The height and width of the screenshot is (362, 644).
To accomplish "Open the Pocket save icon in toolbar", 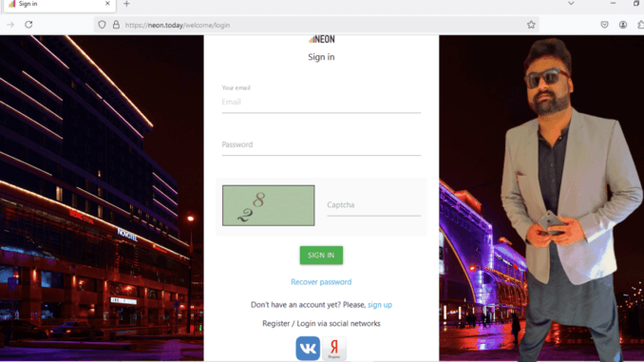I will click(x=604, y=25).
